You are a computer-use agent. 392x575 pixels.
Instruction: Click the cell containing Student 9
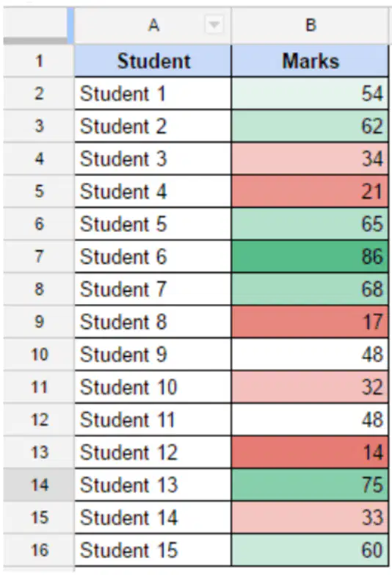coord(153,354)
